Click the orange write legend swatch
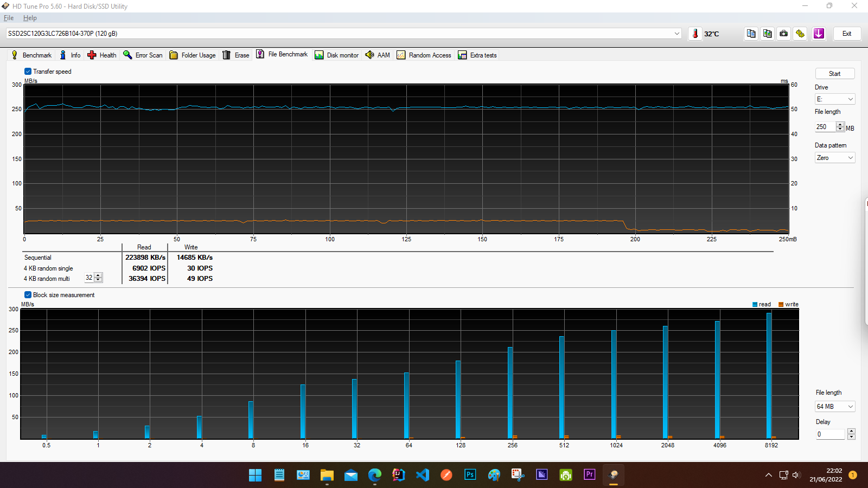Viewport: 868px width, 488px height. [x=781, y=305]
